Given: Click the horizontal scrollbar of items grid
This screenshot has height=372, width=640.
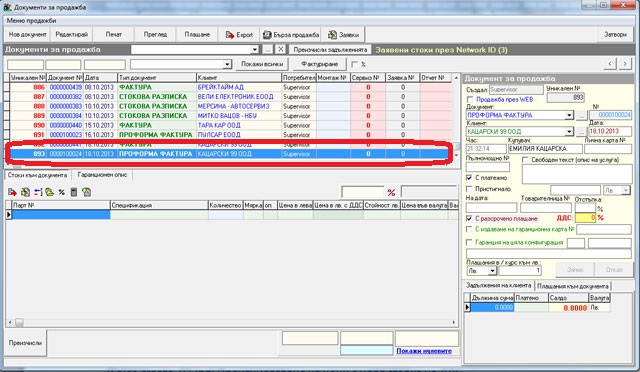Looking at the screenshot, I should click(233, 322).
